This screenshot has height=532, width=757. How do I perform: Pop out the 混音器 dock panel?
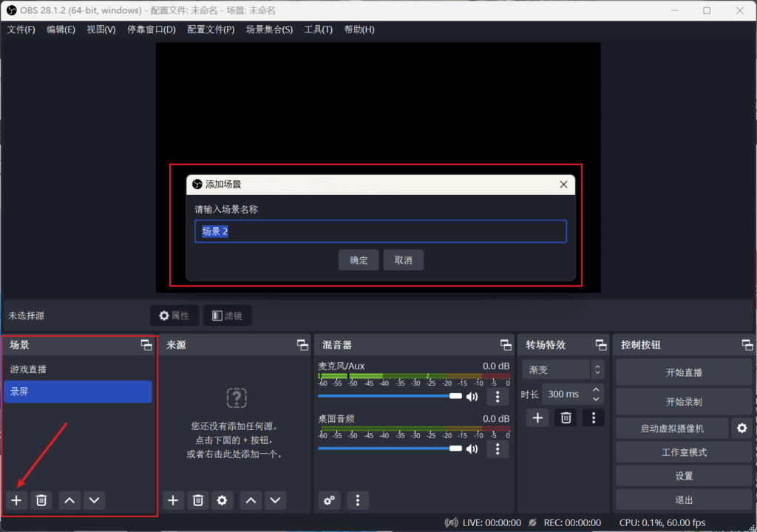tap(506, 345)
